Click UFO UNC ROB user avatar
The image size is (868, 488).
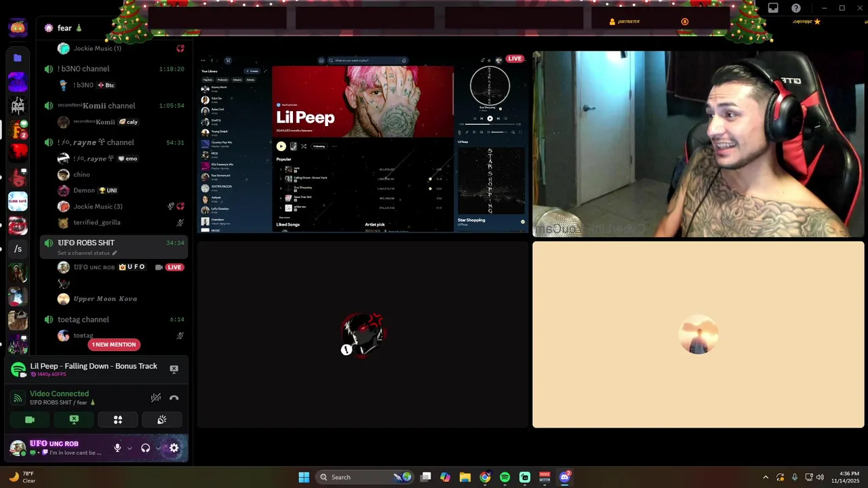[x=18, y=448]
